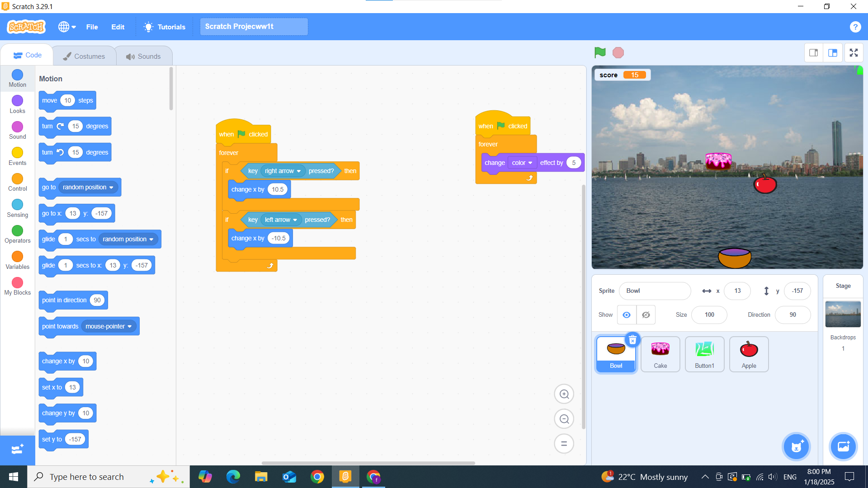Enter full screen stage mode

[854, 53]
